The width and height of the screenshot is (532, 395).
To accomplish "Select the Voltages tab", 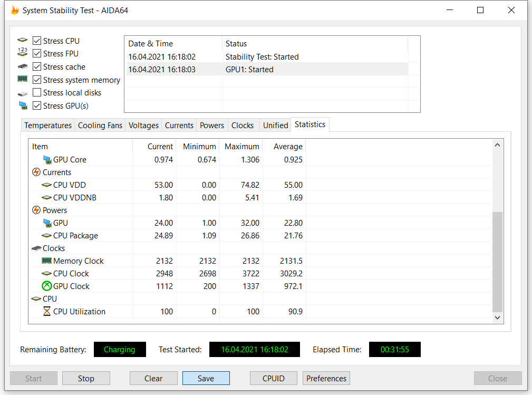I will click(143, 125).
